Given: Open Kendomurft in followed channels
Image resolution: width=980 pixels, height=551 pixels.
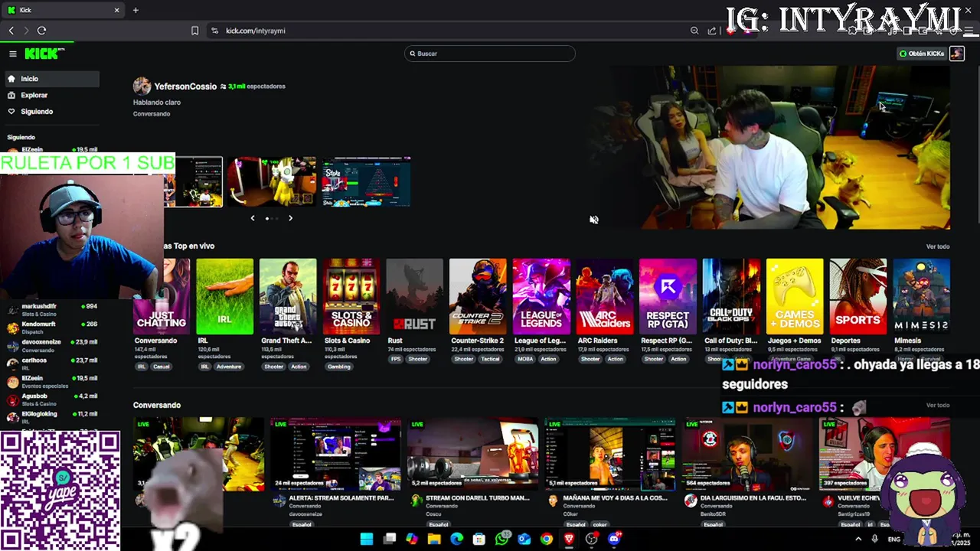Looking at the screenshot, I should 51,328.
